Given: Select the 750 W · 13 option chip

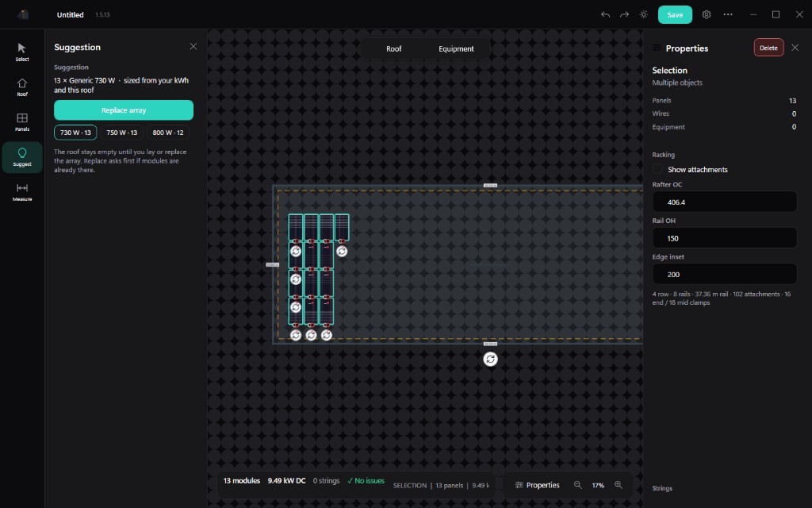Looking at the screenshot, I should (x=121, y=133).
